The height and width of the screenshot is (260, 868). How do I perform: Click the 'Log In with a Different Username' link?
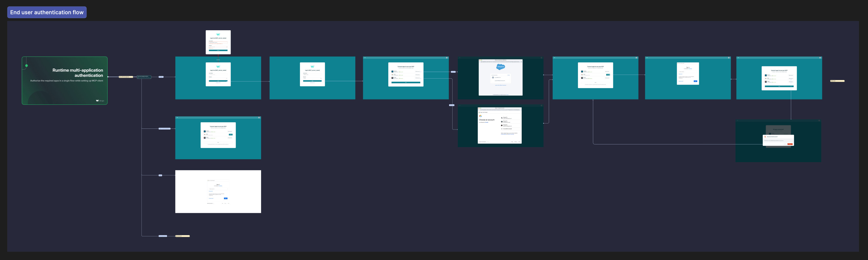point(500,85)
